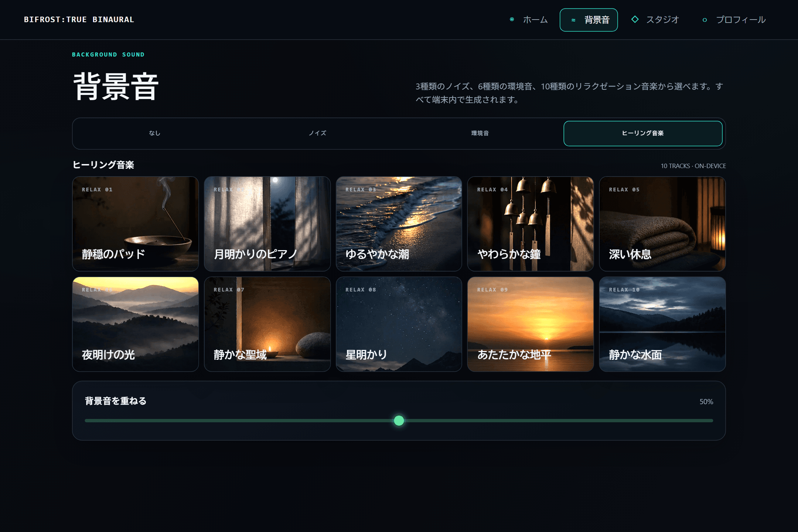
Task: Click the 背景音を重ねる label
Action: (116, 401)
